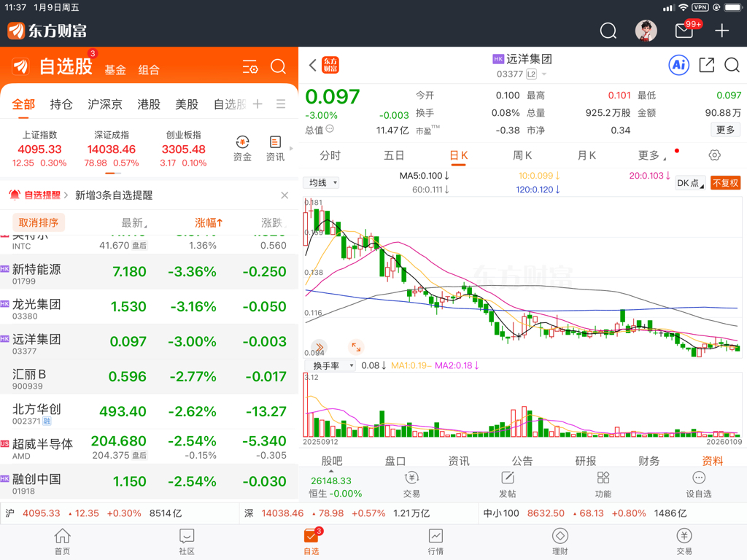Open search in top dark header
This screenshot has height=560, width=747.
(x=608, y=31)
